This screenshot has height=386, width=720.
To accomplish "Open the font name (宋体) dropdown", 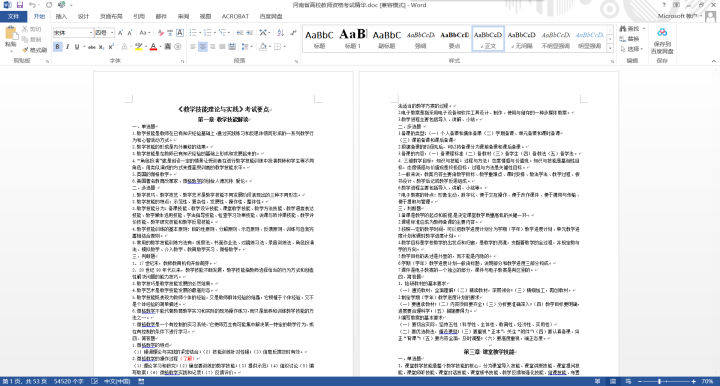I will (x=90, y=33).
